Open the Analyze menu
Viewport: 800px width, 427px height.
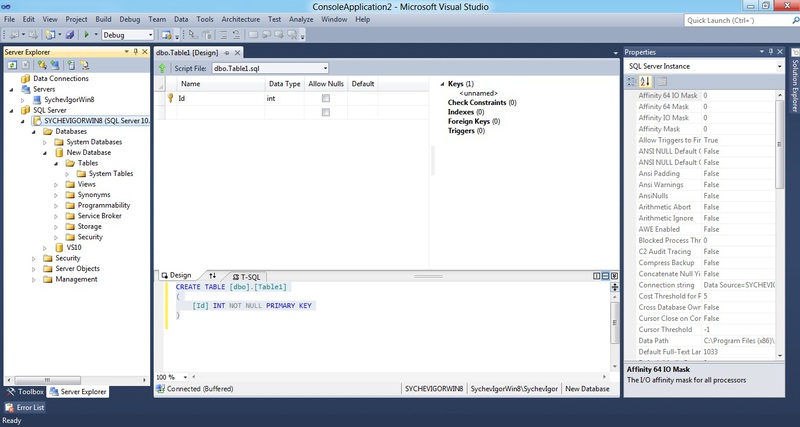click(301, 19)
